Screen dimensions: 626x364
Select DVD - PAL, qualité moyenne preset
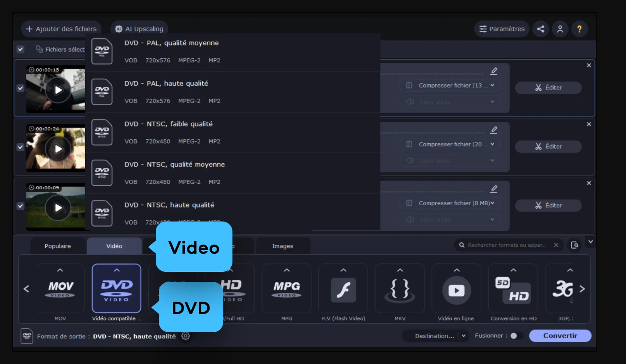coord(233,52)
